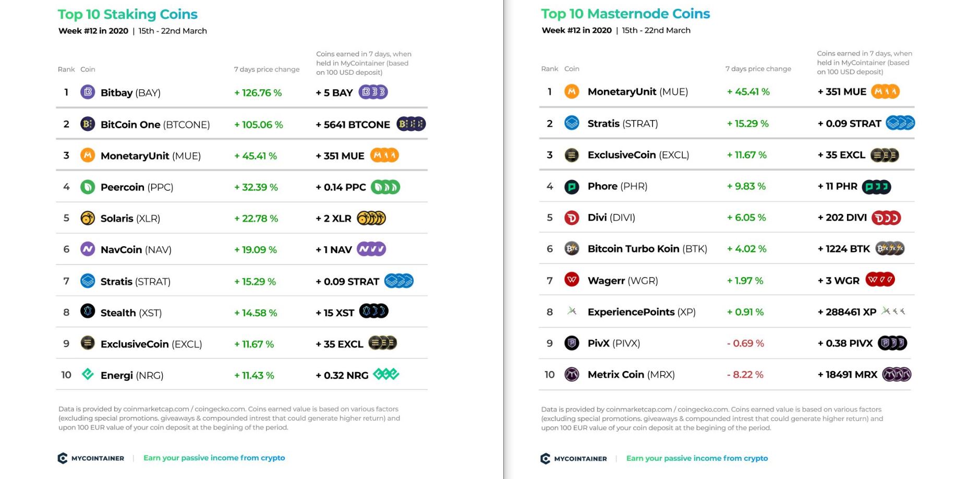This screenshot has width=980, height=479.
Task: Click the Solaris coin icon
Action: [x=88, y=218]
